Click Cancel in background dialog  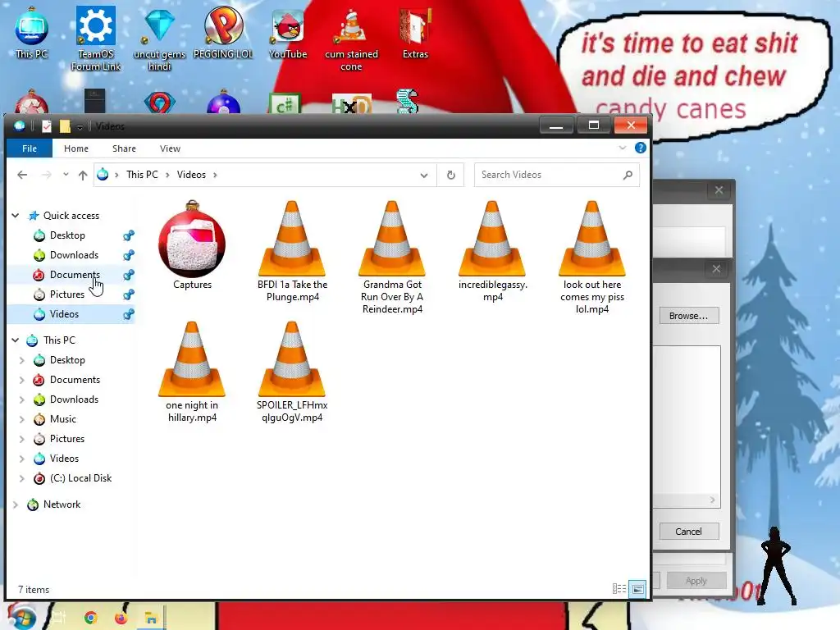click(688, 532)
